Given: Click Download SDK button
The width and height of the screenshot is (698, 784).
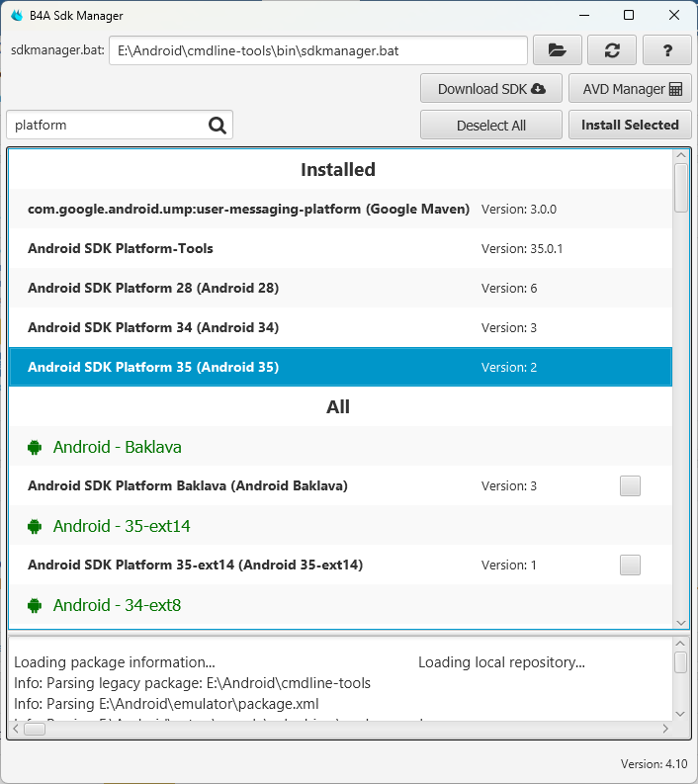Looking at the screenshot, I should [x=490, y=89].
